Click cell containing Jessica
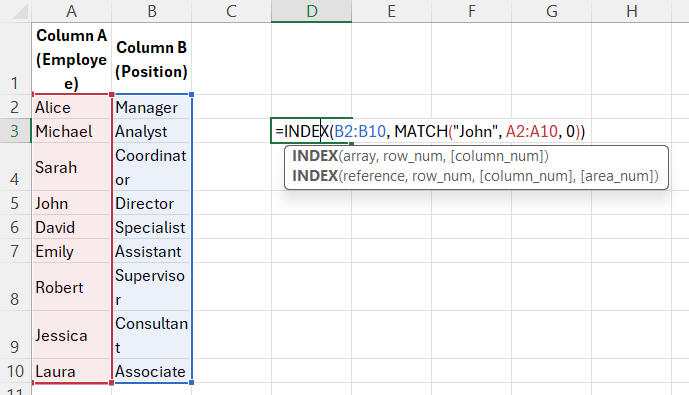 click(x=72, y=335)
